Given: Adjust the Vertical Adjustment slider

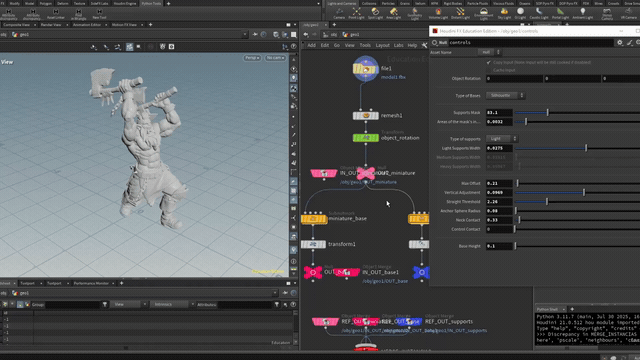Looking at the screenshot, I should coord(577,193).
